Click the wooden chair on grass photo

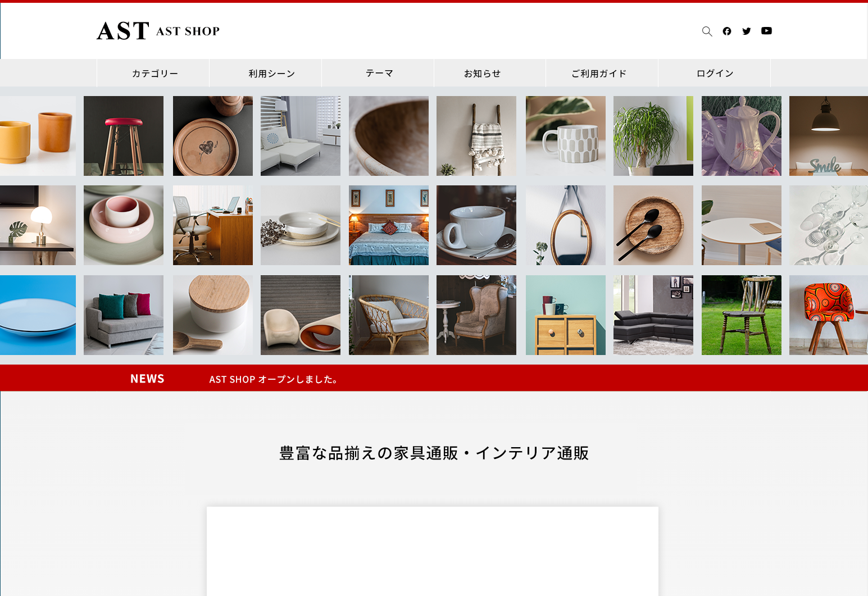pos(741,315)
